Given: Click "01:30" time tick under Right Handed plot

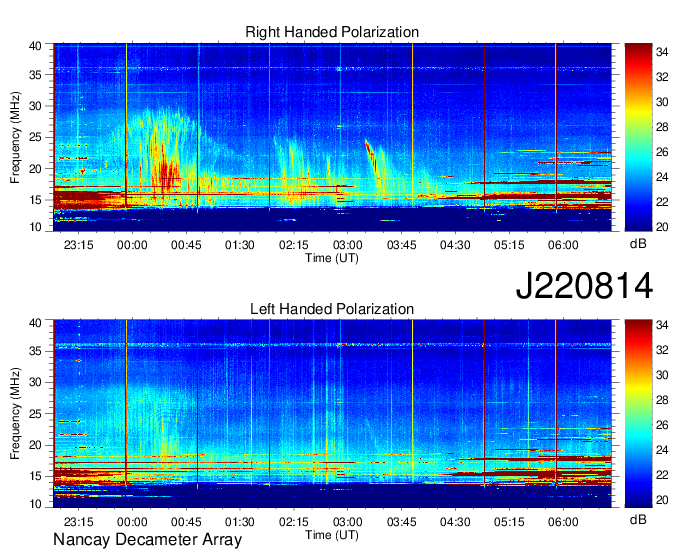Looking at the screenshot, I should click(x=240, y=245).
